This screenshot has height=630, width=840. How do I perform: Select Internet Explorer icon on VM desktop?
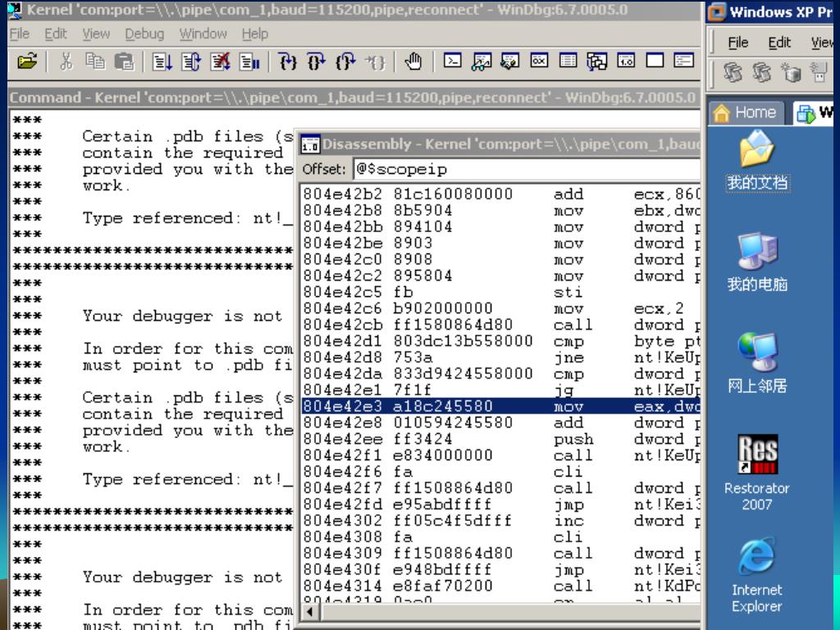757,576
